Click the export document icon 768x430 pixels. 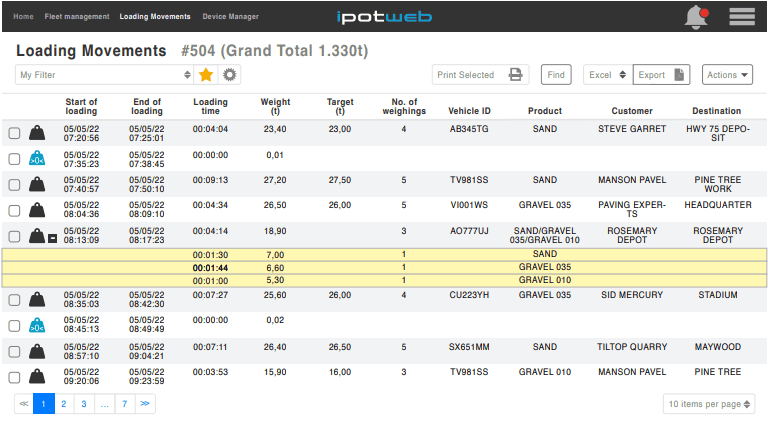tap(679, 75)
